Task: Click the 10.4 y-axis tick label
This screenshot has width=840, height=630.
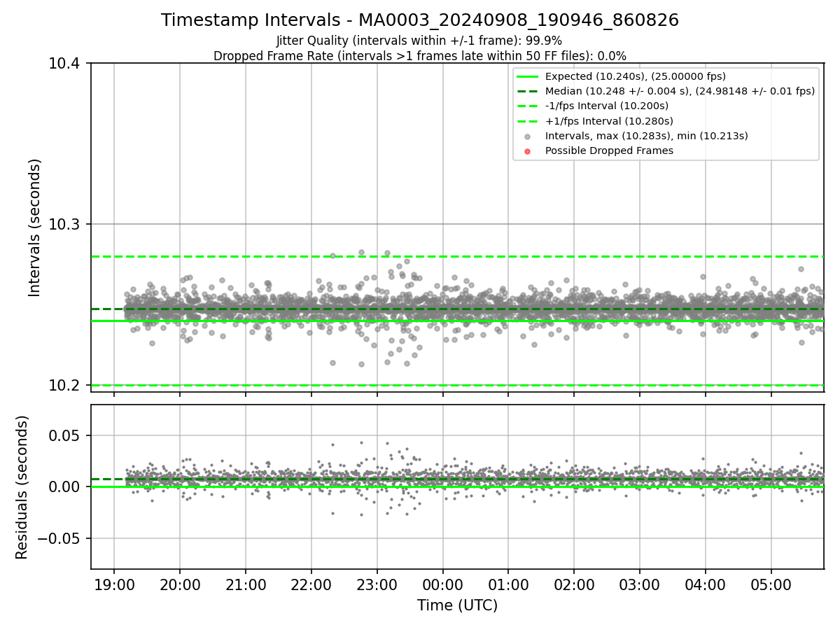Action: click(66, 64)
